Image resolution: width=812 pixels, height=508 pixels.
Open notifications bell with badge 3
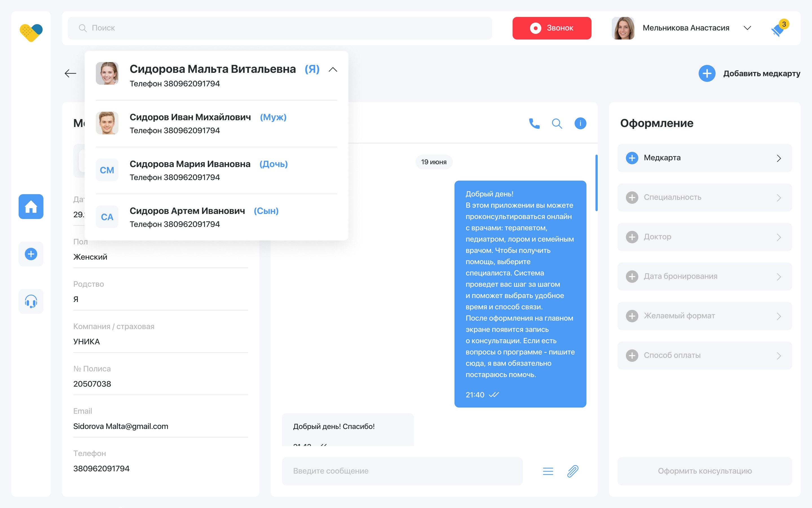(780, 28)
